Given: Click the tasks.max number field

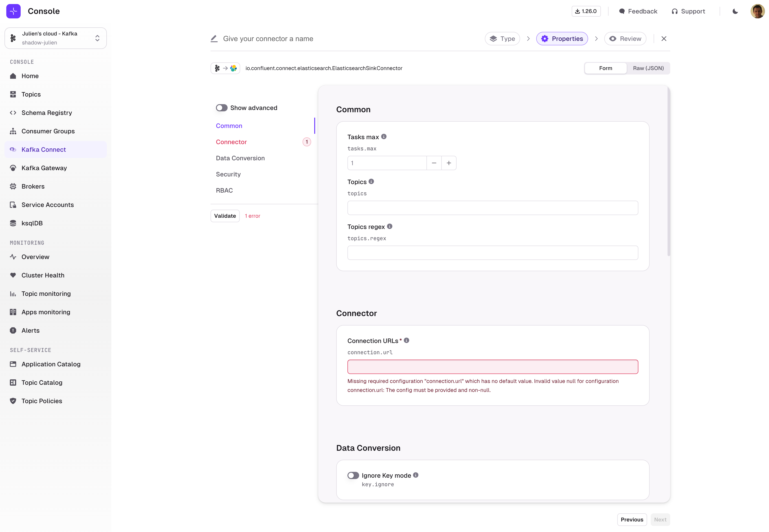Looking at the screenshot, I should 387,163.
